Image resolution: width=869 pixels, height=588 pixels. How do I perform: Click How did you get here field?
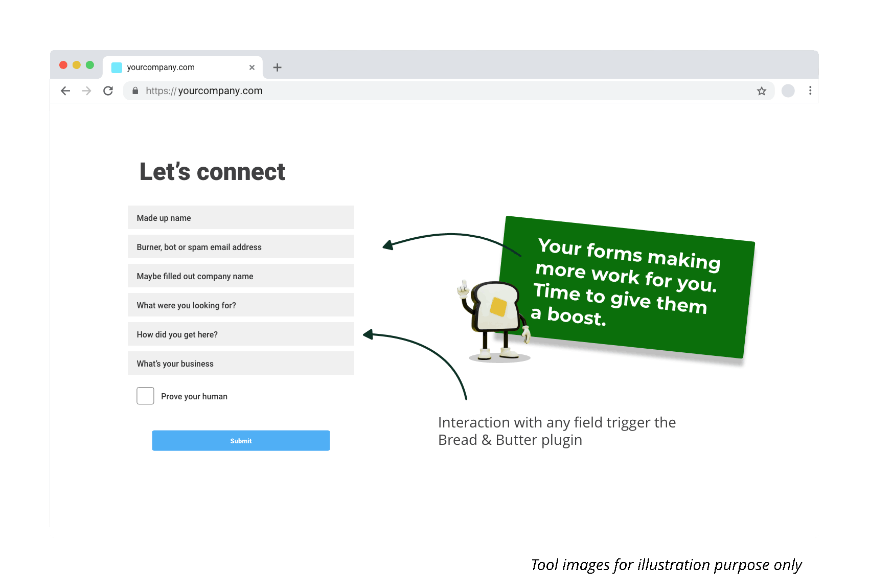point(241,334)
